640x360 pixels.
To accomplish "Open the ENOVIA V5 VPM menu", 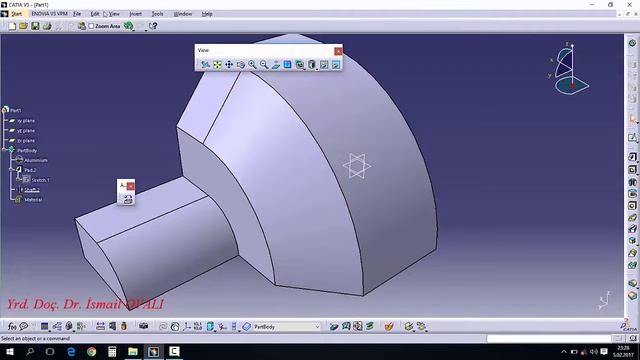I will pyautogui.click(x=49, y=14).
